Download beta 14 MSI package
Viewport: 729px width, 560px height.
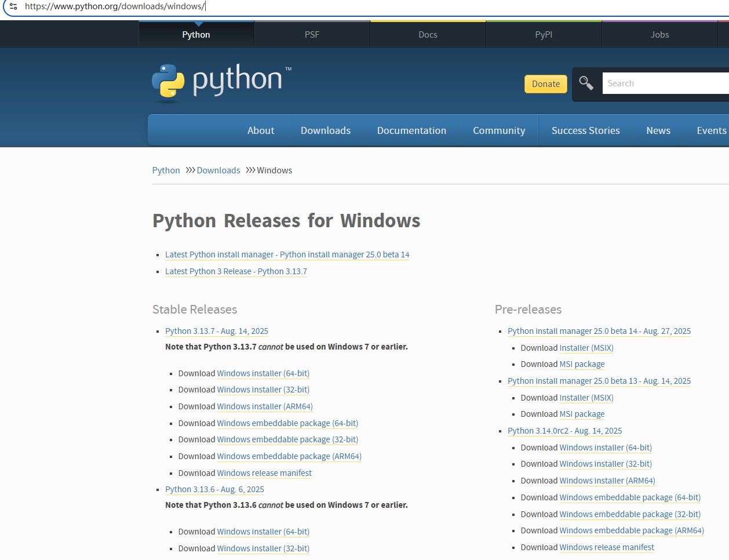582,364
